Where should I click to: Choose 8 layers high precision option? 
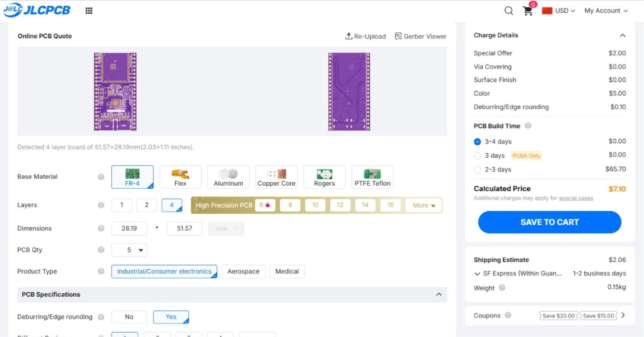coord(290,205)
